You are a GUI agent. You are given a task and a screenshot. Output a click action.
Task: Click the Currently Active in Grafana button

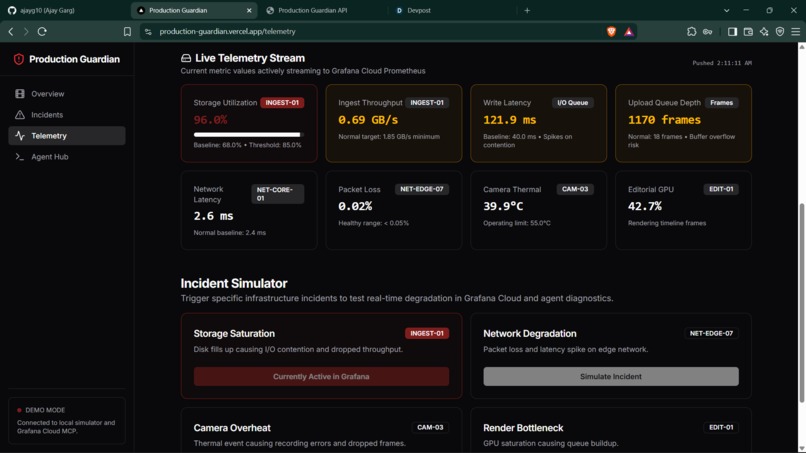321,376
